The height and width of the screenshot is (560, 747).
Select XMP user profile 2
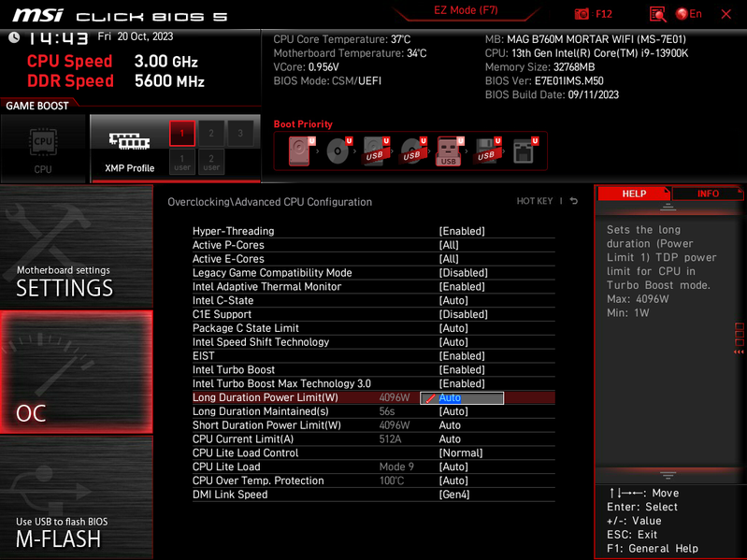pyautogui.click(x=211, y=162)
